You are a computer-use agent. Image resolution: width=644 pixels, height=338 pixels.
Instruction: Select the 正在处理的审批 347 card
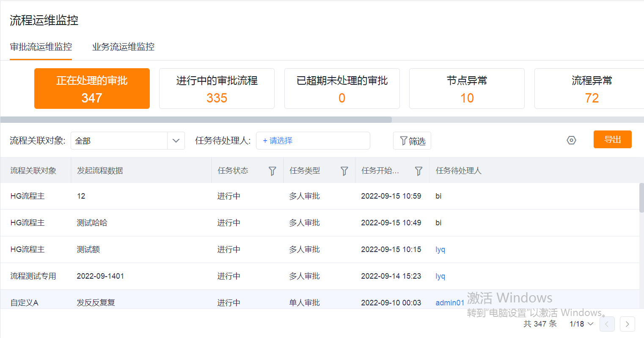(92, 89)
